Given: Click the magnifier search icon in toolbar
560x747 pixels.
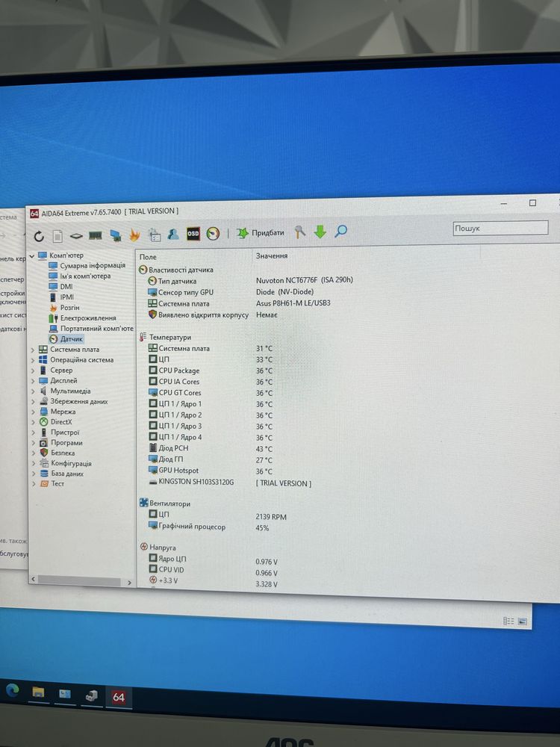Looking at the screenshot, I should pyautogui.click(x=340, y=232).
